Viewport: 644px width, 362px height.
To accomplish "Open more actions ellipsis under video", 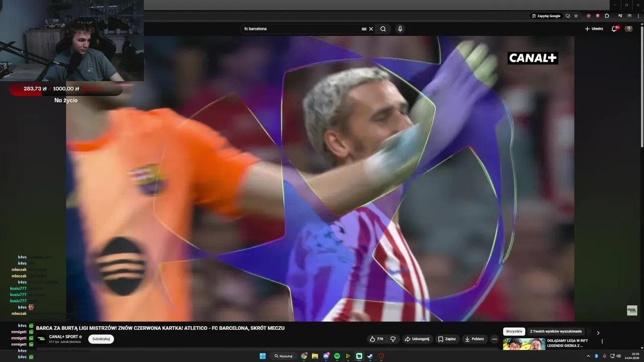I will tap(495, 339).
